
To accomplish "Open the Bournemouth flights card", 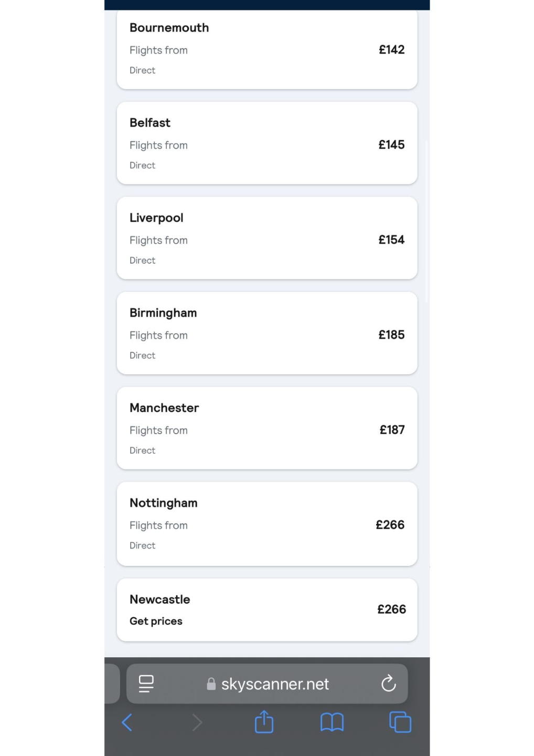I will (x=266, y=49).
